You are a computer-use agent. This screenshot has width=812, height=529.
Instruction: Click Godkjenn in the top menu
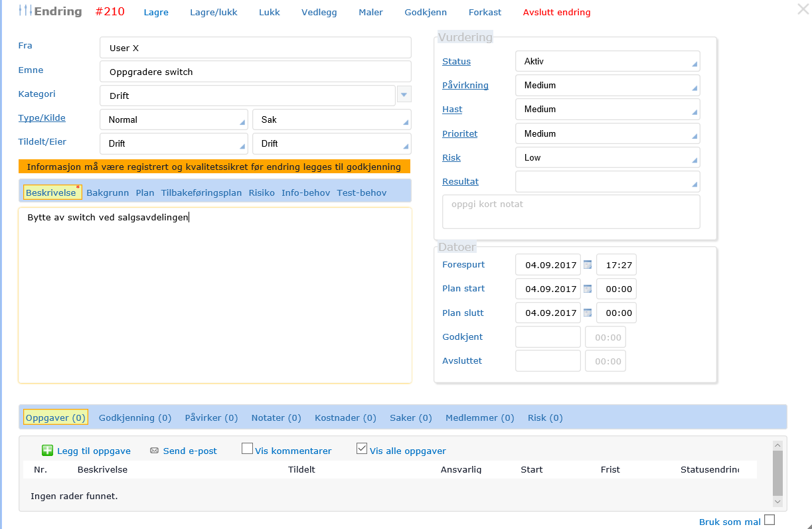[426, 12]
